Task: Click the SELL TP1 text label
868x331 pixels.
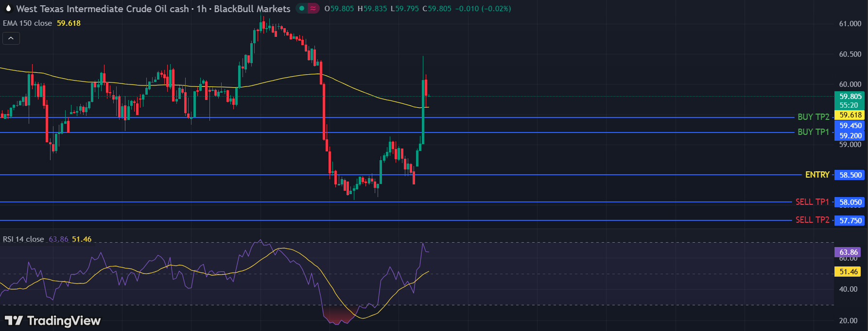Action: click(x=812, y=202)
